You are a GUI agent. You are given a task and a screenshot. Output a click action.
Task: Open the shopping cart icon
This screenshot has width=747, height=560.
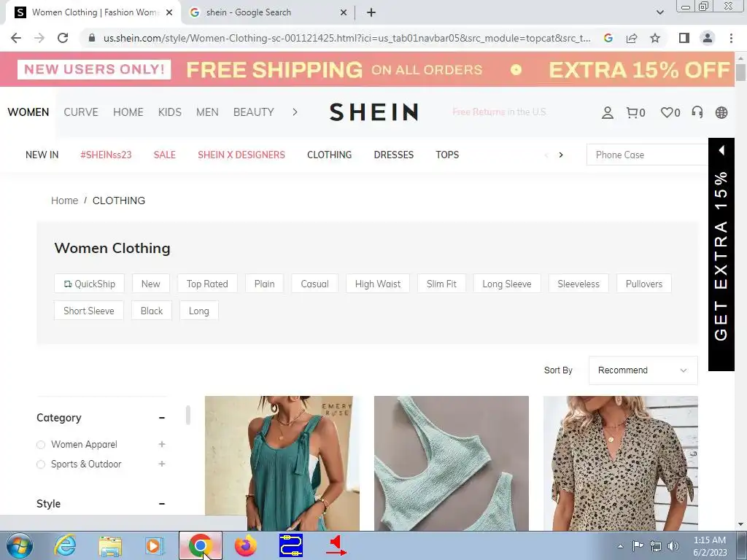point(635,112)
